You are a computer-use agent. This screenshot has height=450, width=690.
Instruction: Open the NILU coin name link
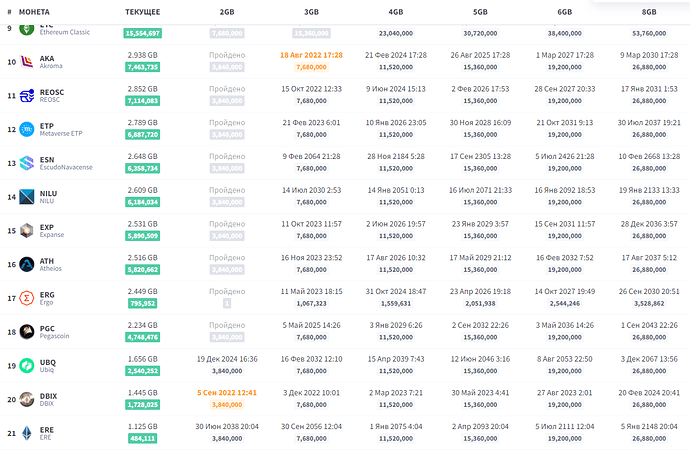(48, 194)
